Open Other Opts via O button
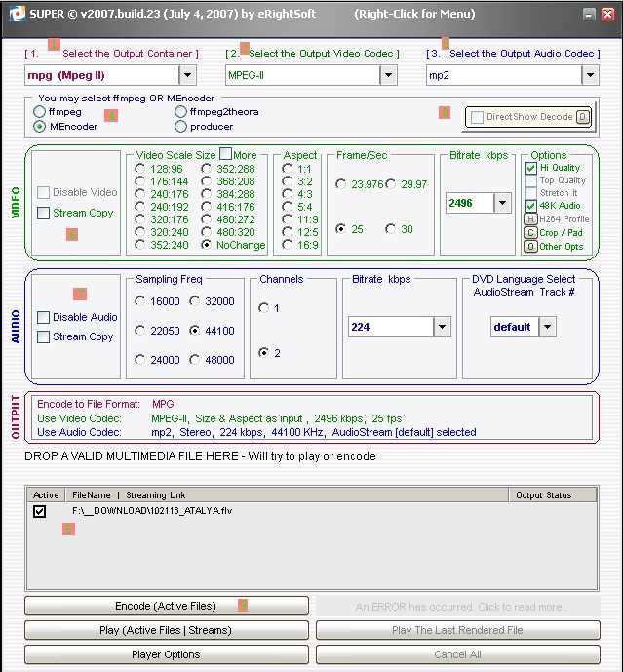This screenshot has height=672, width=623. click(531, 246)
